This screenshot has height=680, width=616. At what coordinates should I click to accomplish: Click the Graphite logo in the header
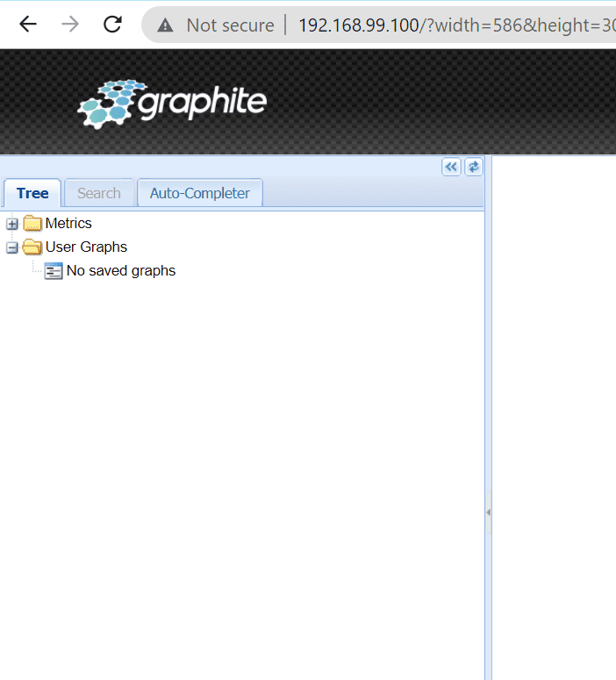(x=172, y=104)
